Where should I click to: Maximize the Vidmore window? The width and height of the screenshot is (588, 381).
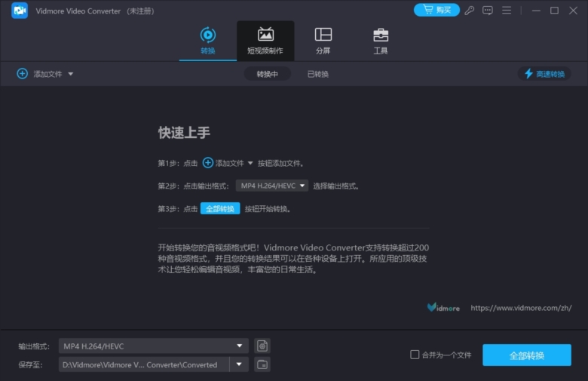point(554,11)
